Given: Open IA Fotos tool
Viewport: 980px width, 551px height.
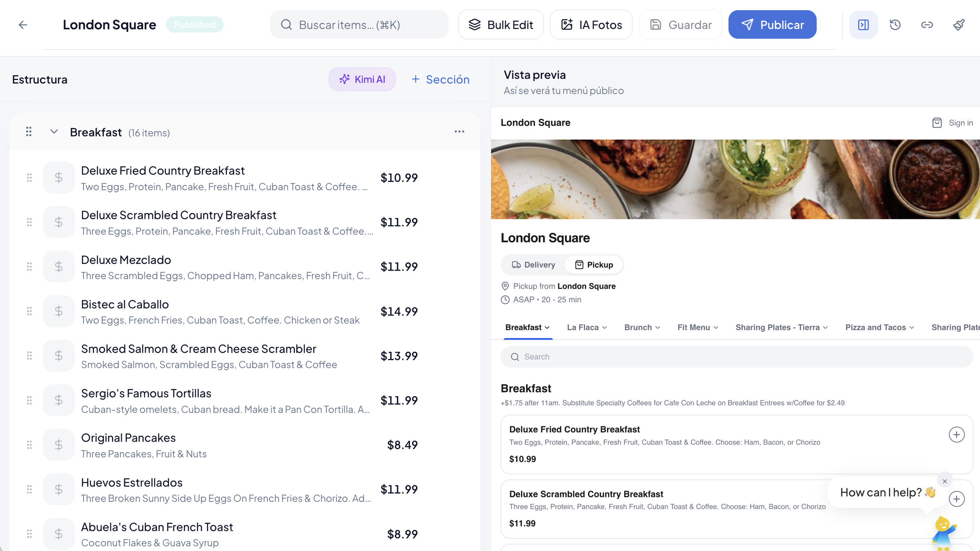Looking at the screenshot, I should pyautogui.click(x=591, y=25).
